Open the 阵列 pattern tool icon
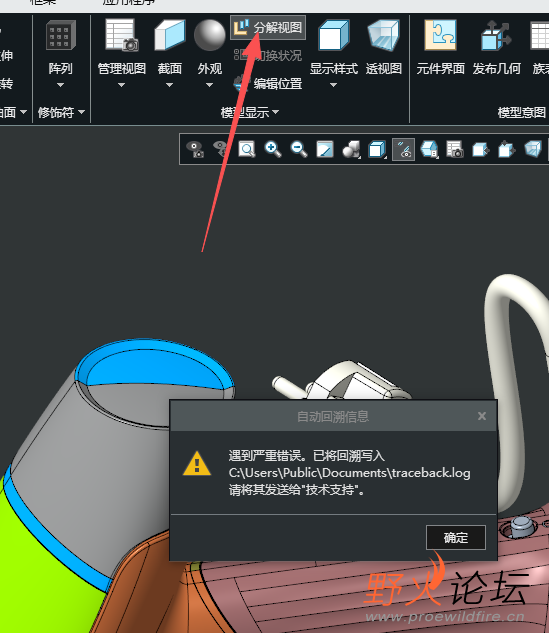549x633 pixels. pos(61,36)
